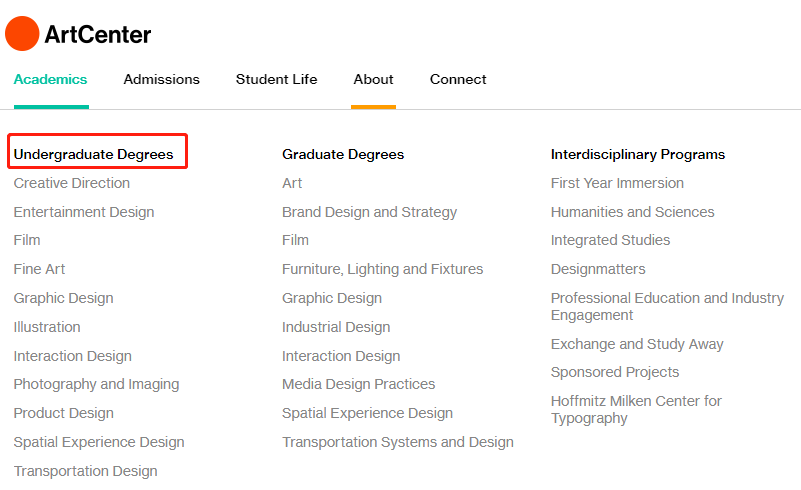Image resolution: width=801 pixels, height=490 pixels.
Task: Open the Admissions menu tab
Action: tap(161, 80)
